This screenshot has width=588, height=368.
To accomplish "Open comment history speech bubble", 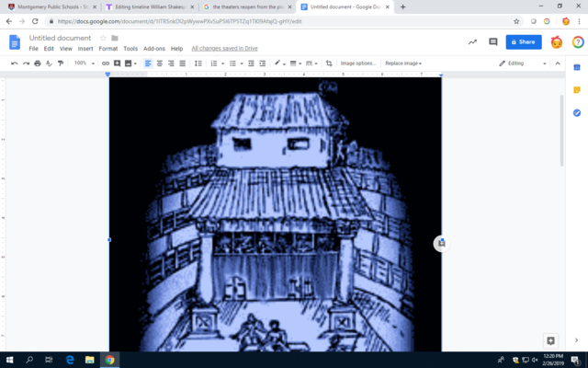I will coord(493,42).
